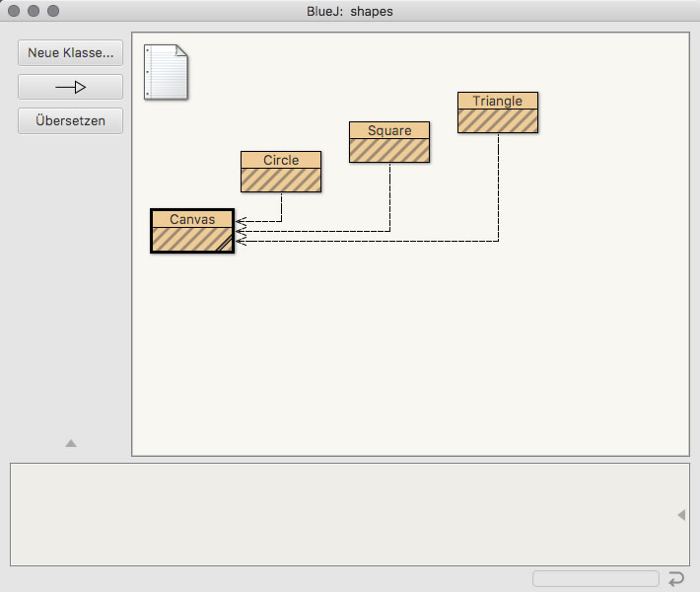Click 'Neue Klasse...' to create a class
Image resolution: width=700 pixels, height=592 pixels.
tap(70, 52)
